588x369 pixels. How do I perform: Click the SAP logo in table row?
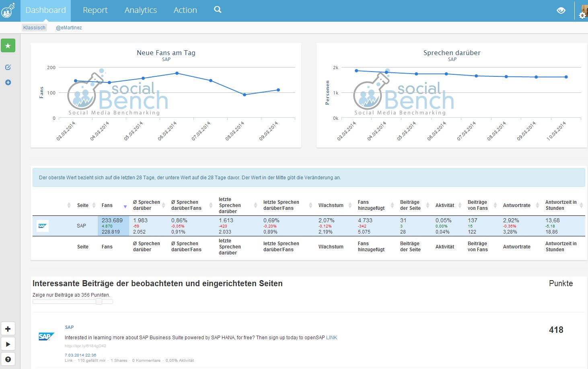42,226
